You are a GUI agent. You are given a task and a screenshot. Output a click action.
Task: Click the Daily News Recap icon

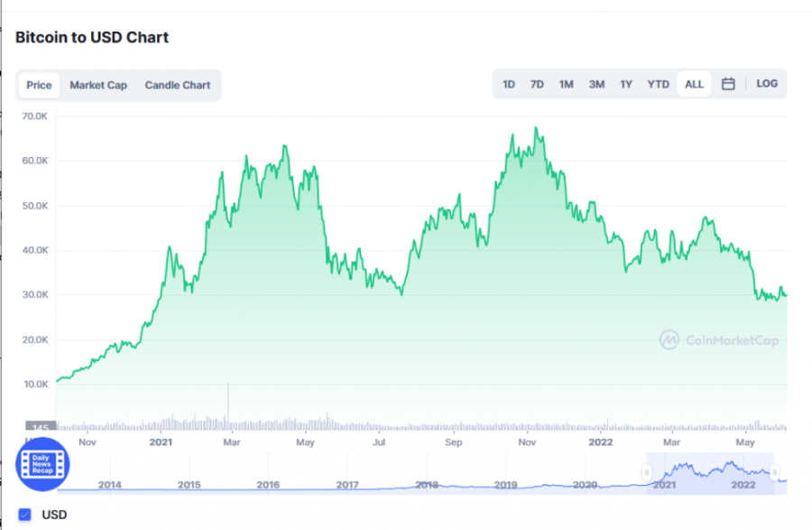point(43,464)
